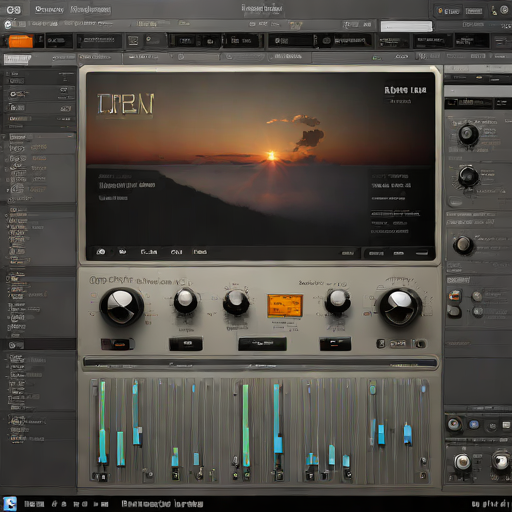Toggle small round button at the button row's far right
The width and height of the screenshot is (512, 512).
click(x=421, y=344)
